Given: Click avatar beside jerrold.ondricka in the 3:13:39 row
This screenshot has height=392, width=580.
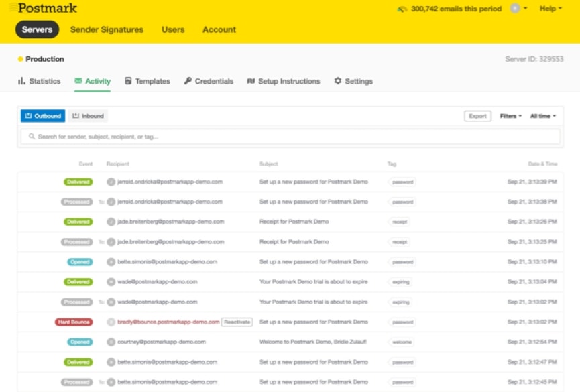Looking at the screenshot, I should click(x=111, y=182).
